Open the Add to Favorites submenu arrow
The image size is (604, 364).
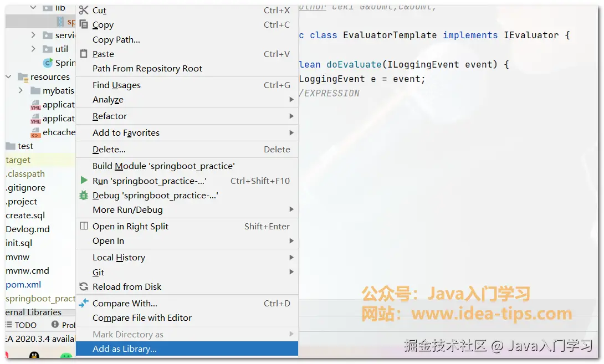291,132
